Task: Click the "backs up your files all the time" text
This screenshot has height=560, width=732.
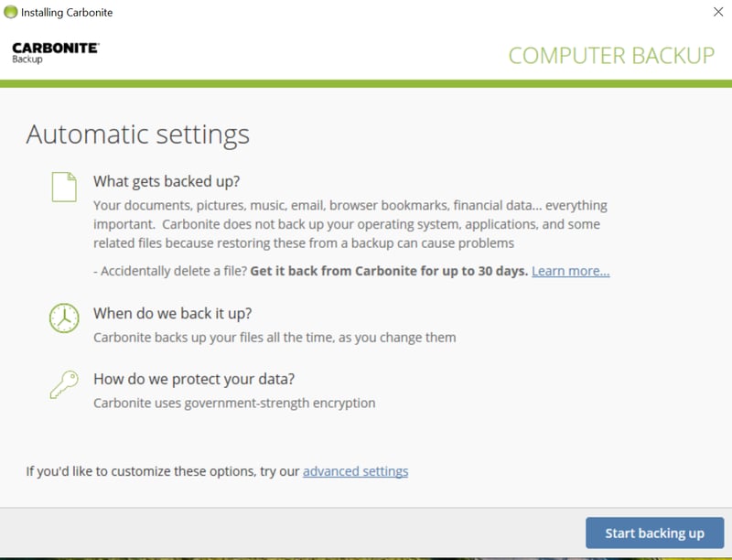Action: coord(274,338)
